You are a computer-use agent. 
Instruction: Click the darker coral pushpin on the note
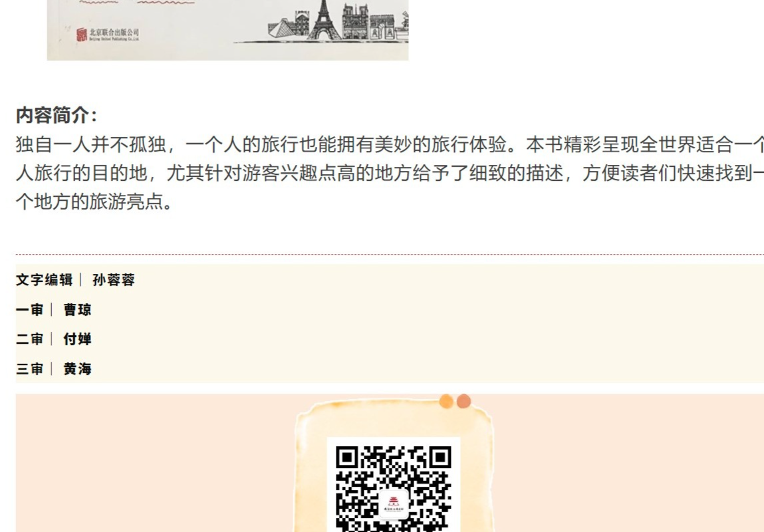click(463, 401)
